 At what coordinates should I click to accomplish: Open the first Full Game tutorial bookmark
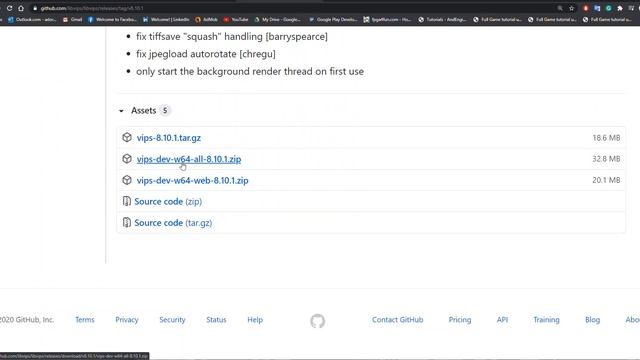[497, 19]
